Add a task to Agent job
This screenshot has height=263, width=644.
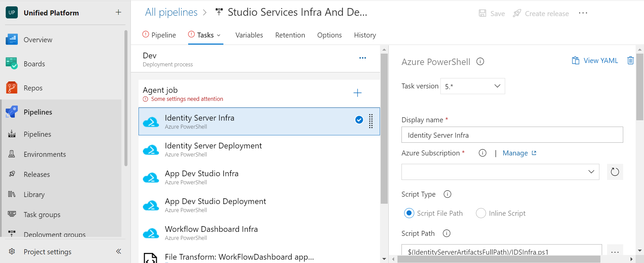pos(358,93)
